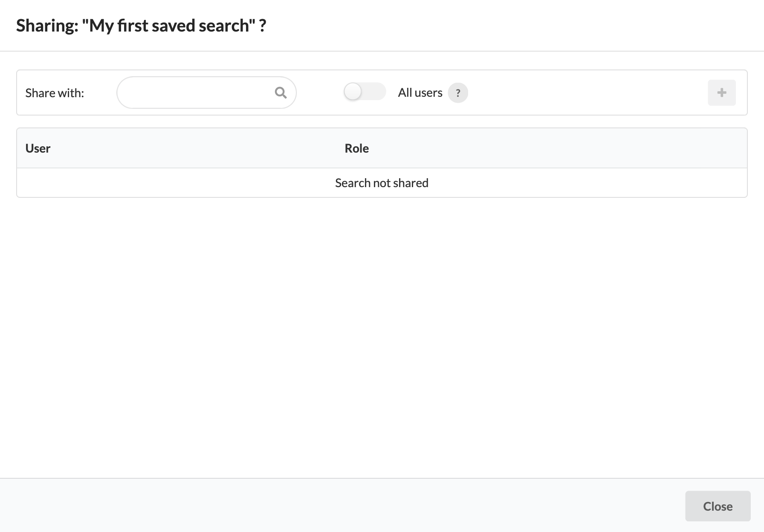This screenshot has width=764, height=532.
Task: Click the Close button
Action: point(718,506)
